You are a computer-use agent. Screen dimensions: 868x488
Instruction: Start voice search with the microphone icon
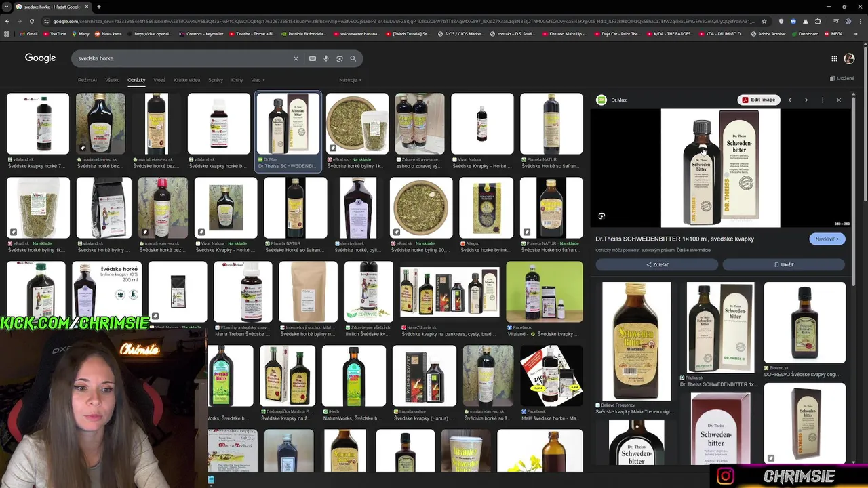[326, 58]
